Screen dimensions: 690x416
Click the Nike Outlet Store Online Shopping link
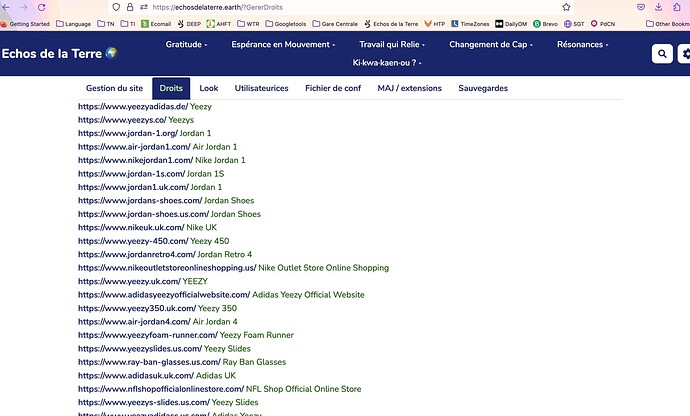click(323, 268)
